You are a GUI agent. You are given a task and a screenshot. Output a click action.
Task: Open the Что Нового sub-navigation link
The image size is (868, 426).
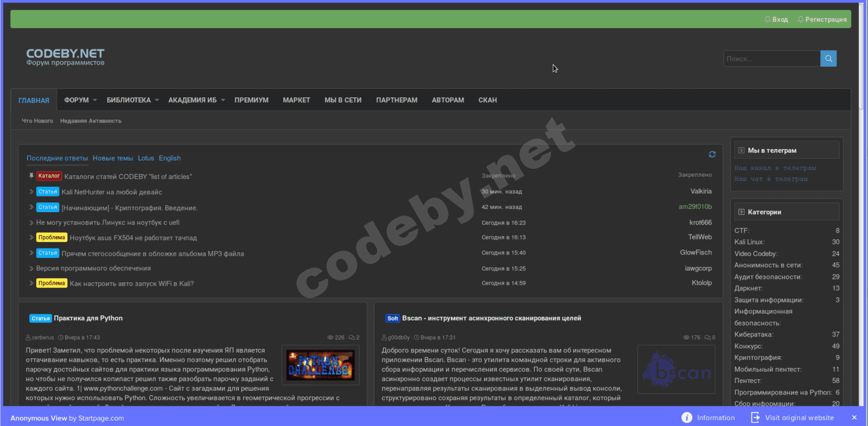point(37,121)
